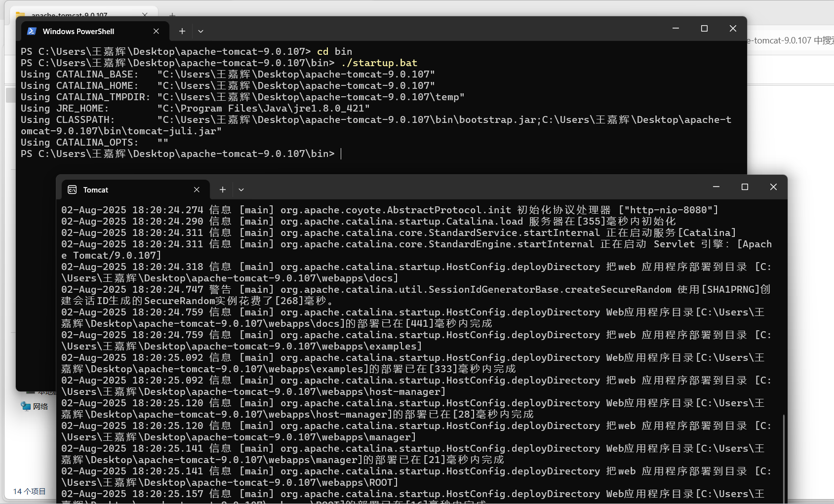The width and height of the screenshot is (834, 504).
Task: Open the Tomcat window tab dropdown chevron
Action: click(x=241, y=190)
